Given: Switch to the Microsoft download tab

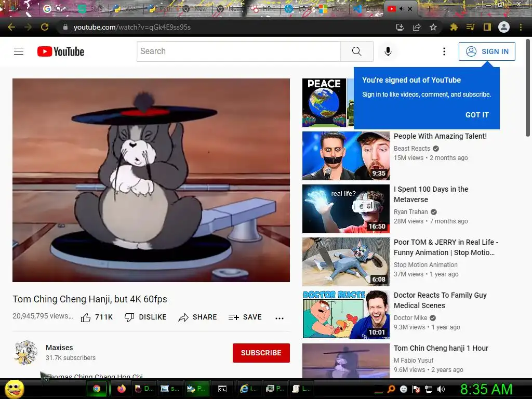Looking at the screenshot, I should [x=332, y=9].
